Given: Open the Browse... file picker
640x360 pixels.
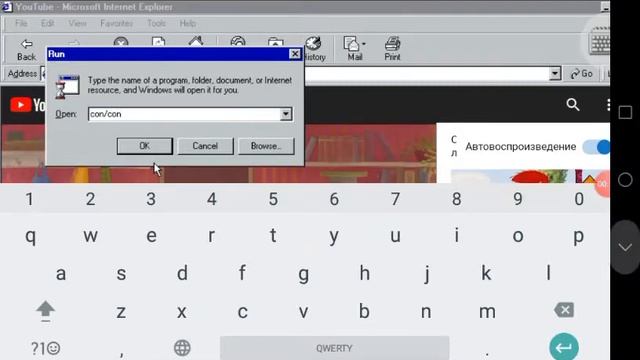Looking at the screenshot, I should click(x=266, y=146).
